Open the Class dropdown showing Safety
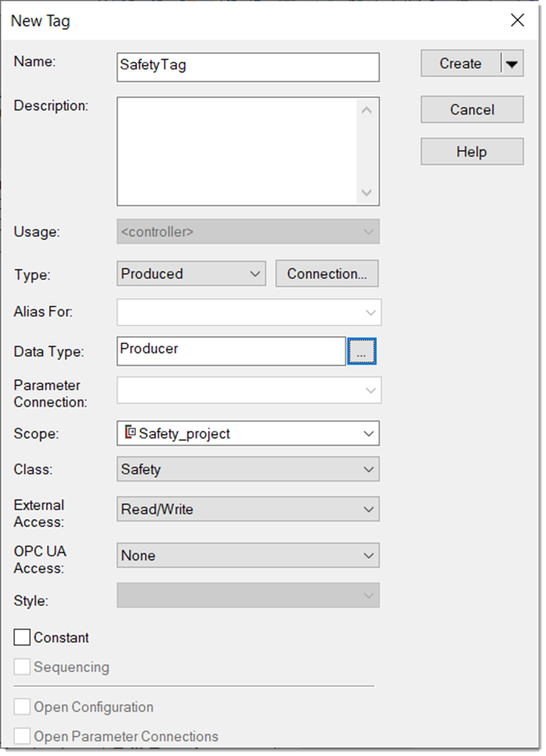The width and height of the screenshot is (546, 756). click(x=248, y=469)
